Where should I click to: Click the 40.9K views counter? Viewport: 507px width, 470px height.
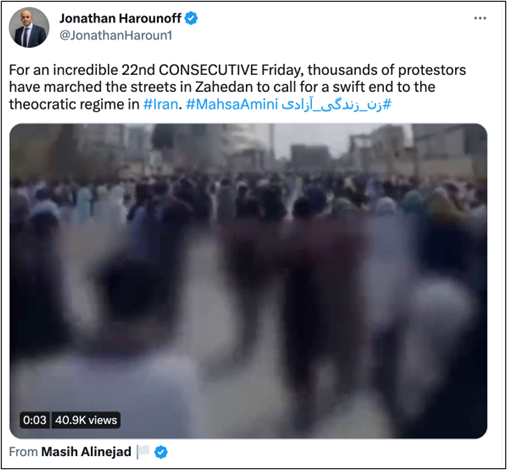point(86,420)
